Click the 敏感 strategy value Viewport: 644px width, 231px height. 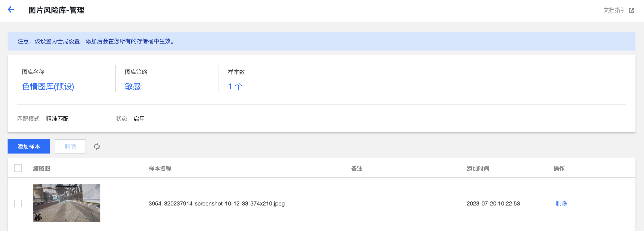(133, 86)
